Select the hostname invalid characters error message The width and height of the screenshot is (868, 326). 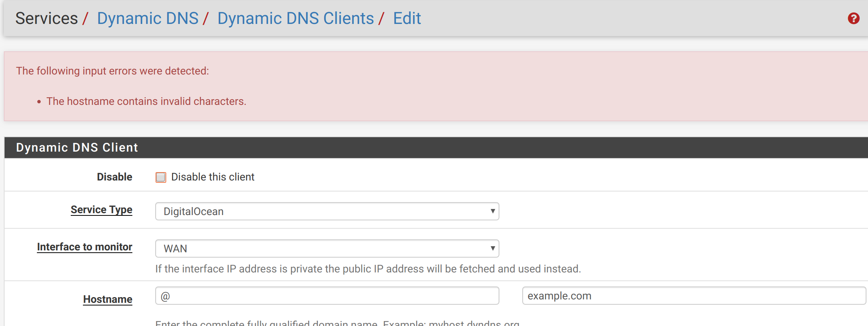pos(146,101)
